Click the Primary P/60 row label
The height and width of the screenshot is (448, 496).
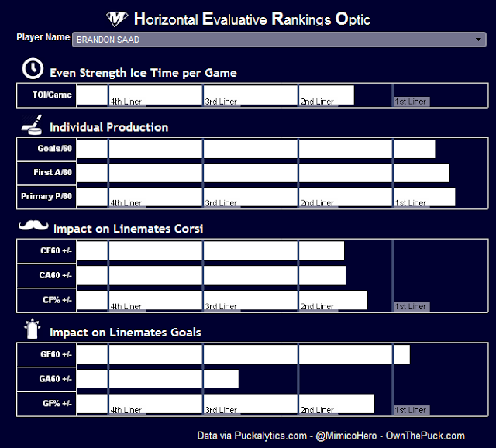point(46,196)
